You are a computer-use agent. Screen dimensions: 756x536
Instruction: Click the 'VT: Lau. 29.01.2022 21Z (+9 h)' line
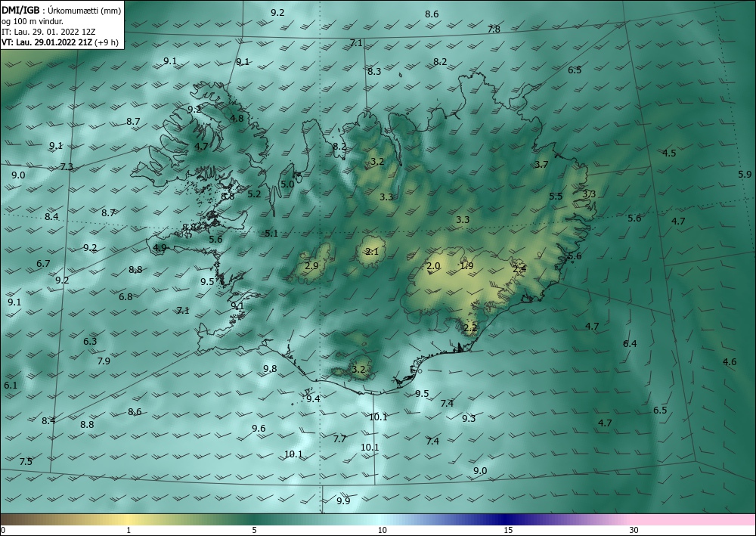[x=60, y=42]
